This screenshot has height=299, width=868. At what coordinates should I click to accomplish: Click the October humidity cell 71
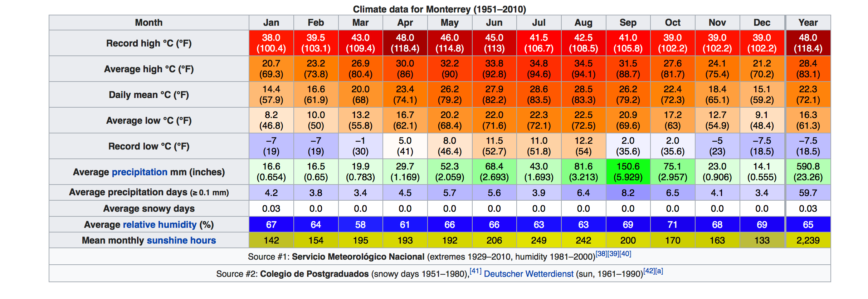click(673, 225)
